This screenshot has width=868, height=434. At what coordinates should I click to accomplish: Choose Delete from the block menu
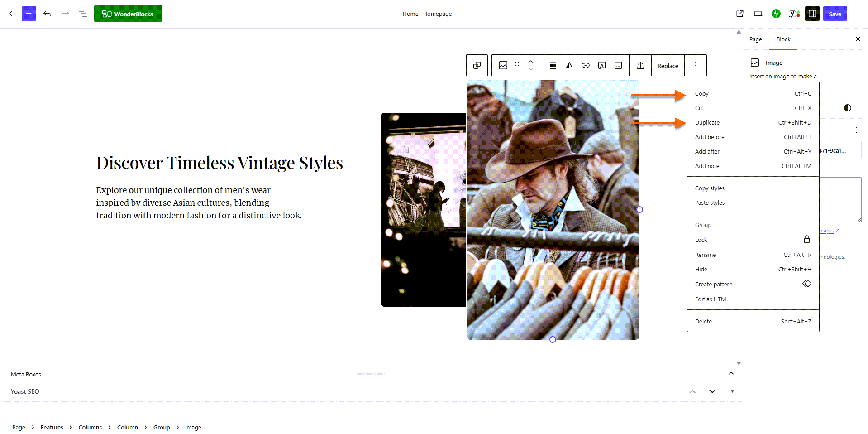click(x=753, y=321)
